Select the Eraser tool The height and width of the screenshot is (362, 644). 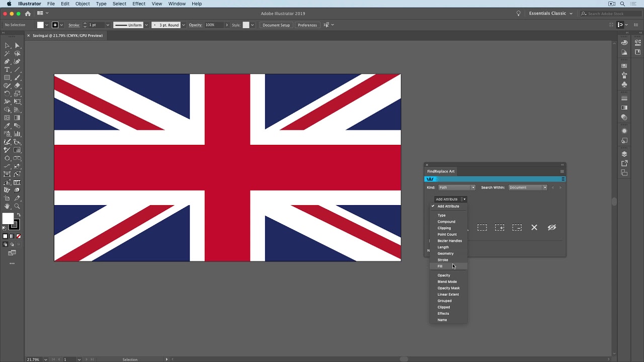pos(17,85)
